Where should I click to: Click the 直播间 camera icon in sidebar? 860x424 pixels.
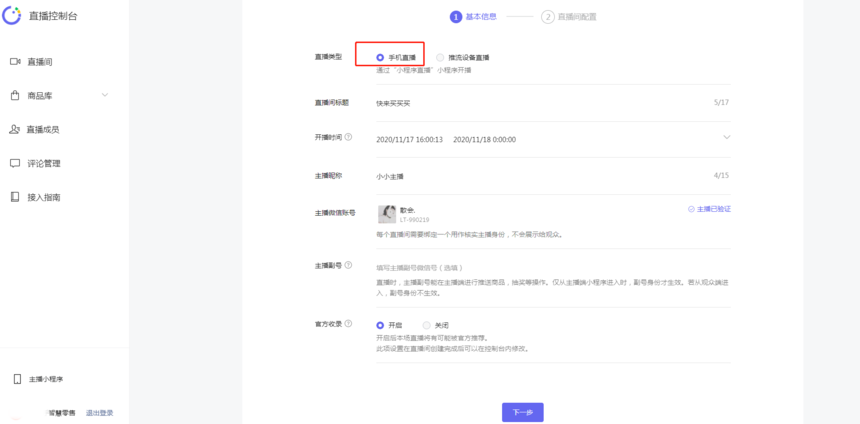(15, 62)
